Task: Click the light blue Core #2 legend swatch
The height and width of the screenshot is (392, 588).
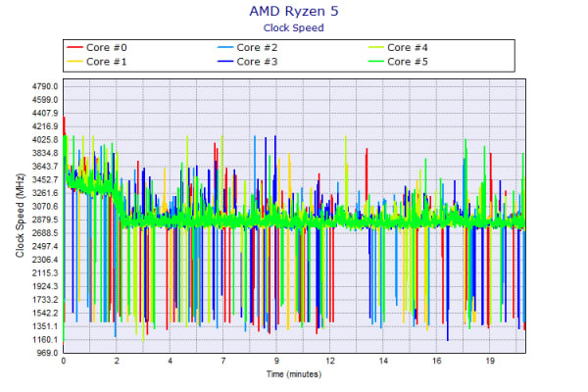Action: pos(225,48)
